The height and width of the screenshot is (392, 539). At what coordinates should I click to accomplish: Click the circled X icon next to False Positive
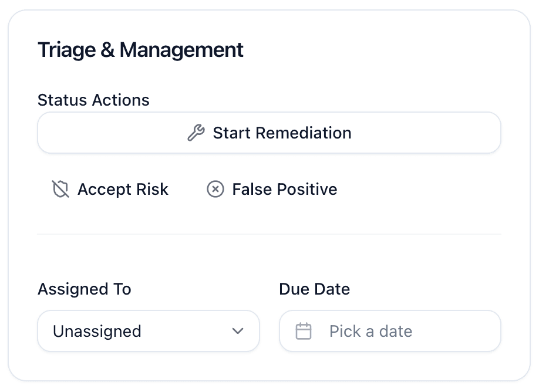tap(215, 189)
